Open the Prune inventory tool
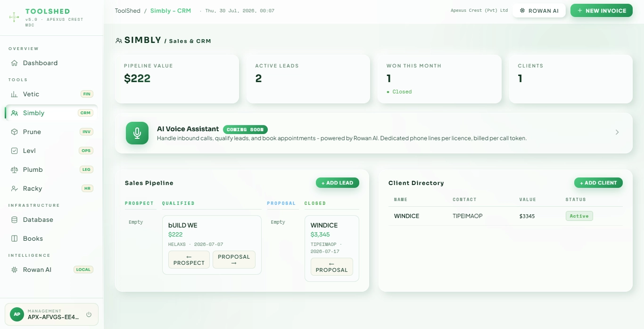644x329 pixels. [x=51, y=132]
